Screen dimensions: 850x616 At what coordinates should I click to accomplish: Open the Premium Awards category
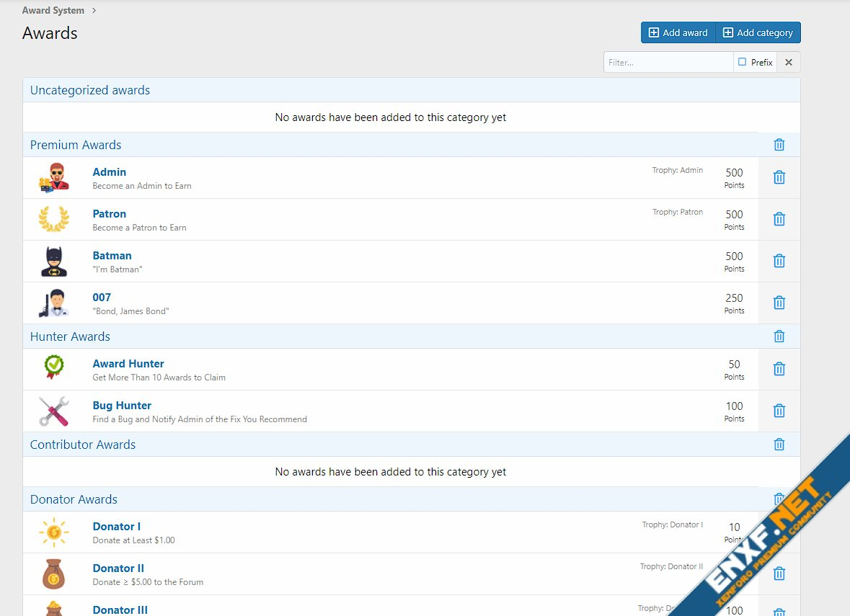coord(76,145)
